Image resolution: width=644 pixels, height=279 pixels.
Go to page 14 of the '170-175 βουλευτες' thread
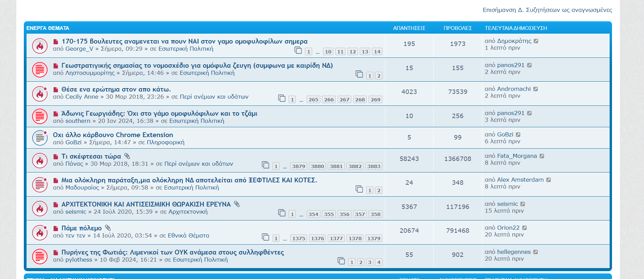point(377,52)
